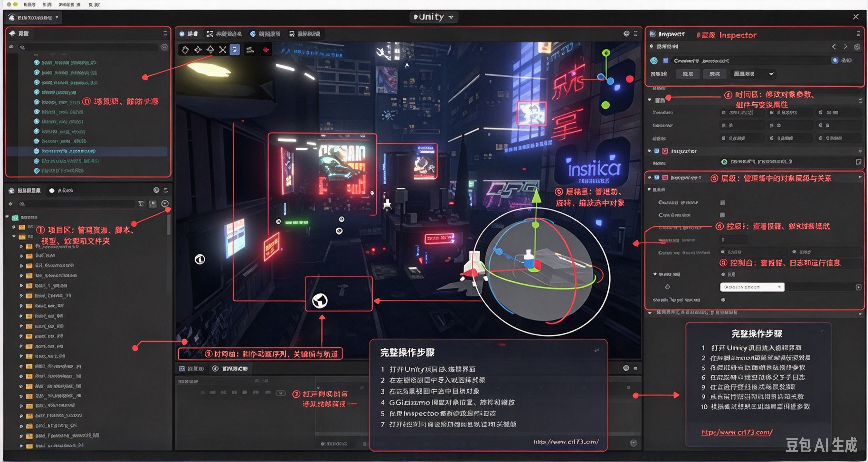Go back with the Inspector left arrow
868x462 pixels.
pyautogui.click(x=834, y=47)
